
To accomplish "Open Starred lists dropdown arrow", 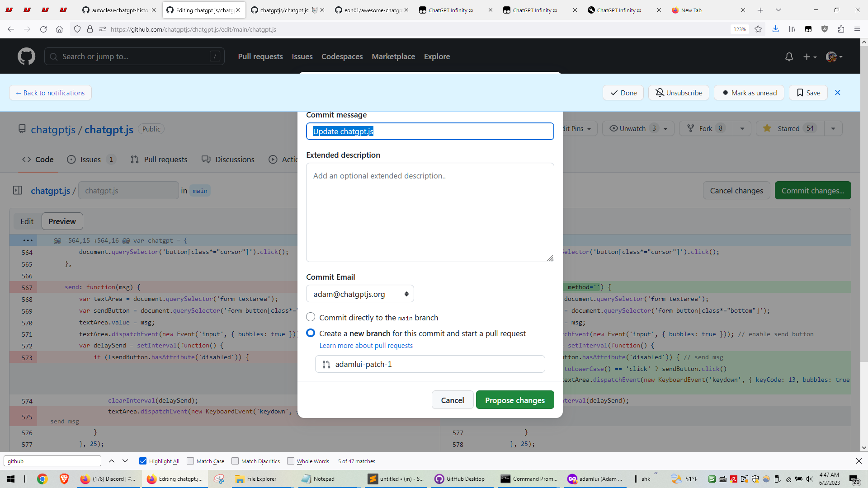I will 833,128.
